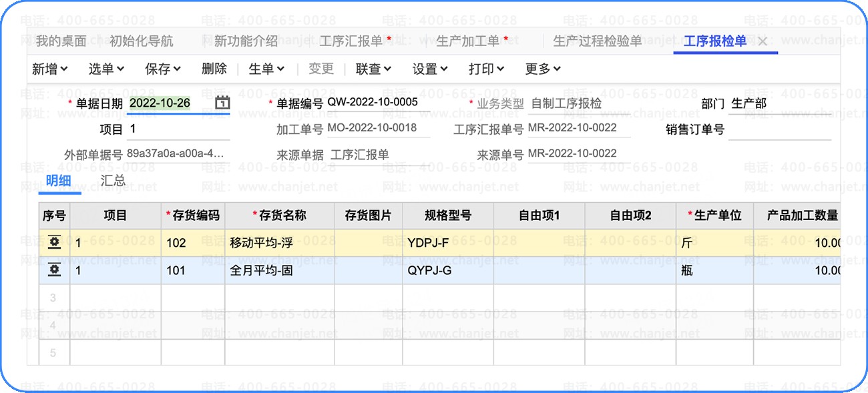Select the 汇总 tab

(113, 181)
